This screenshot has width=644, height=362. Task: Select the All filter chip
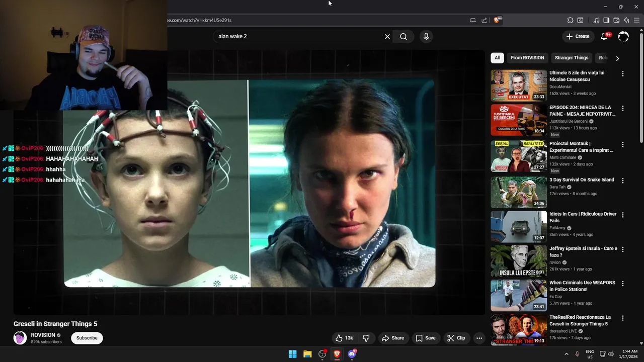point(497,58)
